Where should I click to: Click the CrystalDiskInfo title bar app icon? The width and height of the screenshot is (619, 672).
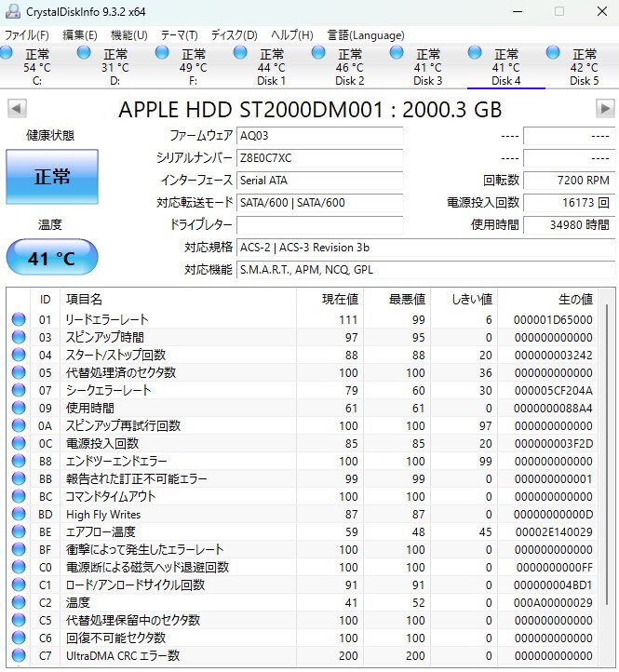click(x=12, y=11)
